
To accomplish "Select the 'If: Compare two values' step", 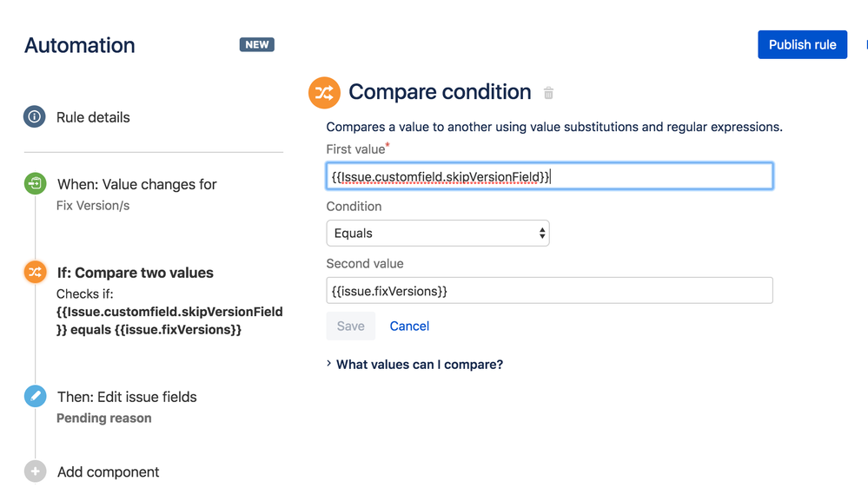I will pos(135,273).
